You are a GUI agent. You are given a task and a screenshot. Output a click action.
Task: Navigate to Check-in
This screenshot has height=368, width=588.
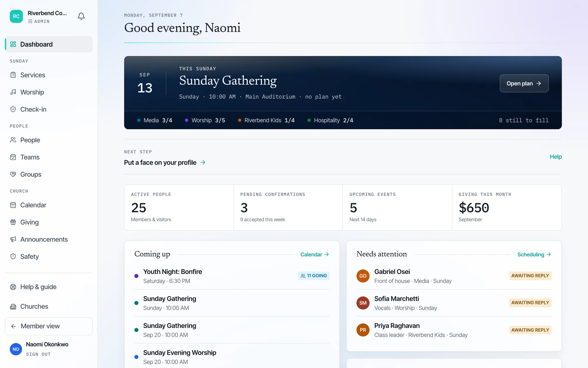49,109
